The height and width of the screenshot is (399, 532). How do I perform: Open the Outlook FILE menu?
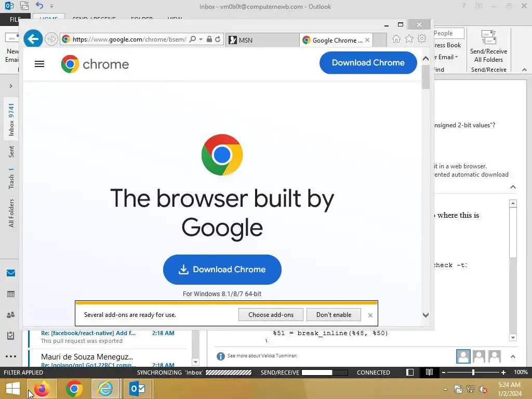(x=15, y=19)
